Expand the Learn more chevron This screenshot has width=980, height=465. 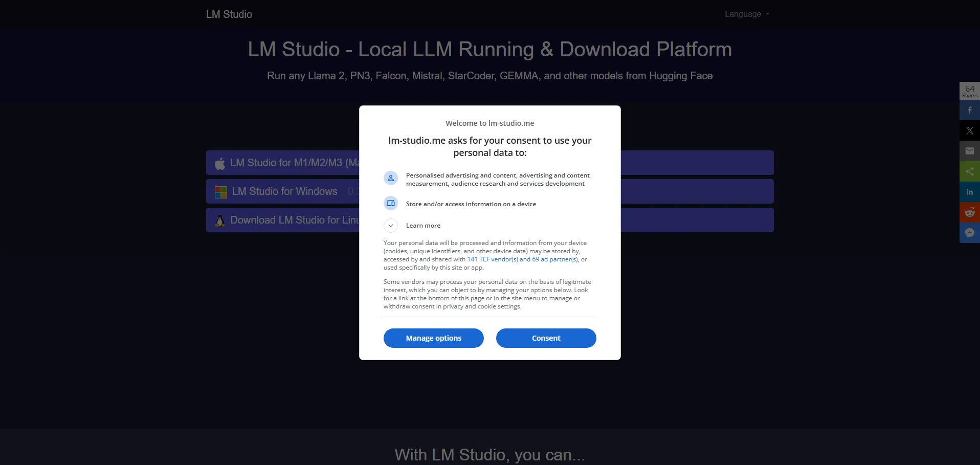pyautogui.click(x=391, y=226)
